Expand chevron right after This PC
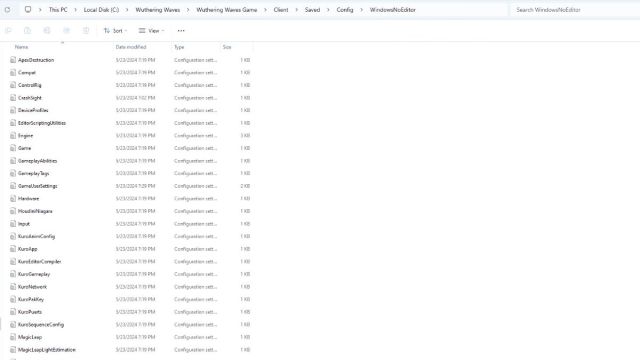Screen dimensions: 640x360 (76, 10)
